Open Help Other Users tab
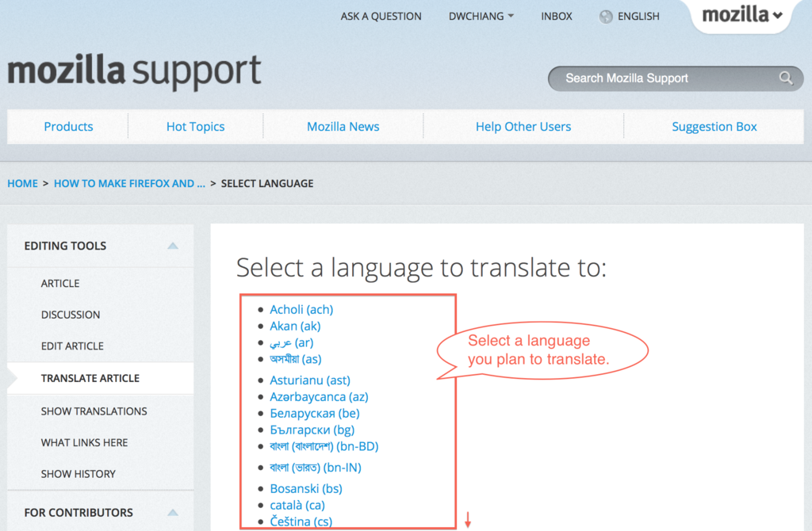Image resolution: width=812 pixels, height=531 pixels. pyautogui.click(x=523, y=126)
